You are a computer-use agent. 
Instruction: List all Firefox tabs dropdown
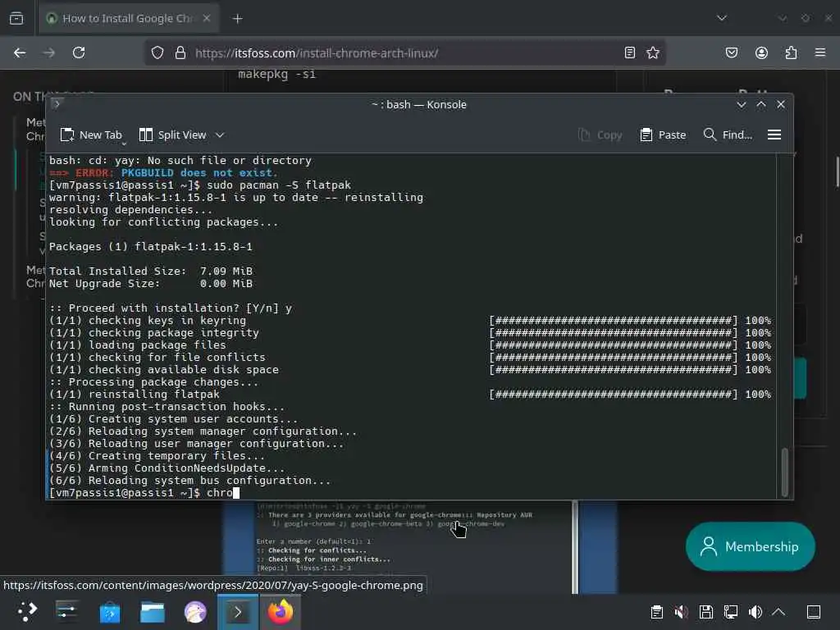[x=722, y=18]
